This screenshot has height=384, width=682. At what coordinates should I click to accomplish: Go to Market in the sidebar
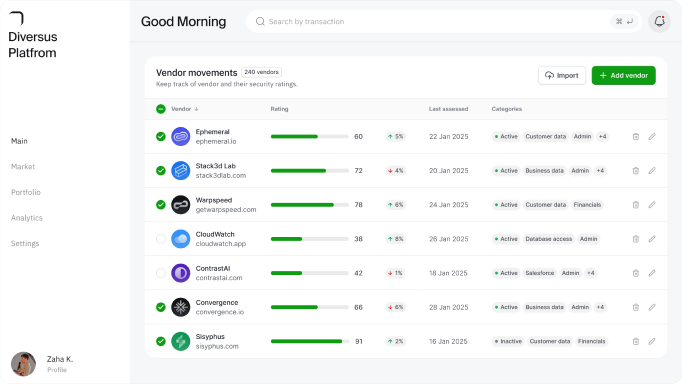tap(23, 167)
